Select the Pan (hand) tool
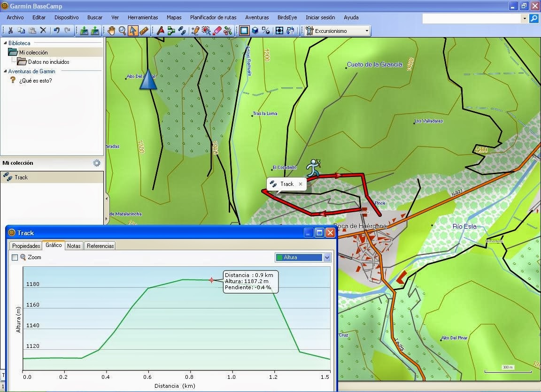 point(112,30)
